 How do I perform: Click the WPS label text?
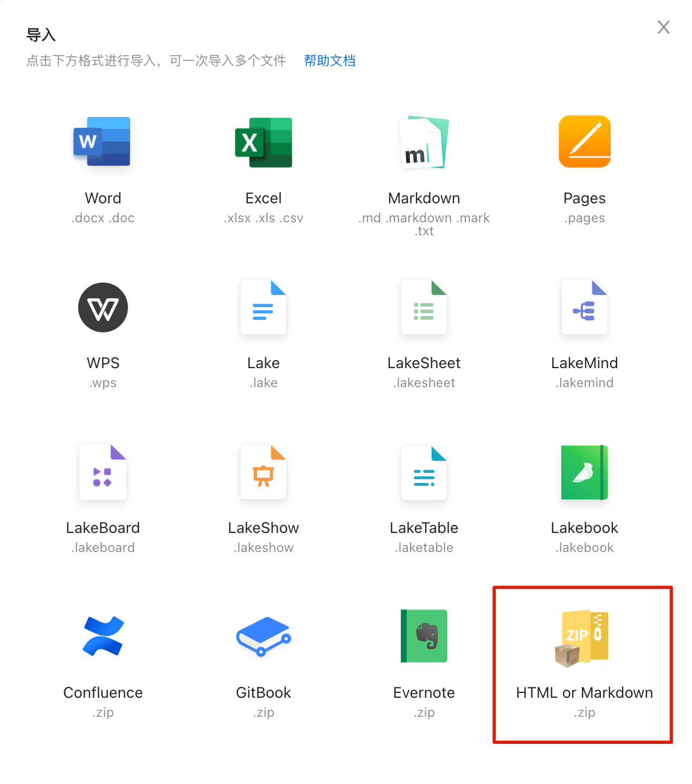click(103, 363)
